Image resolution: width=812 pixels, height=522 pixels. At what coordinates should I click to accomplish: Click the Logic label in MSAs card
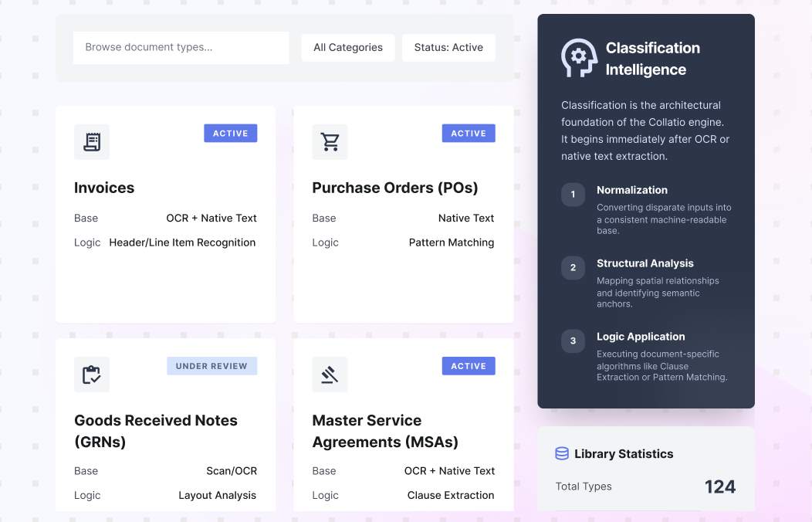pos(325,495)
